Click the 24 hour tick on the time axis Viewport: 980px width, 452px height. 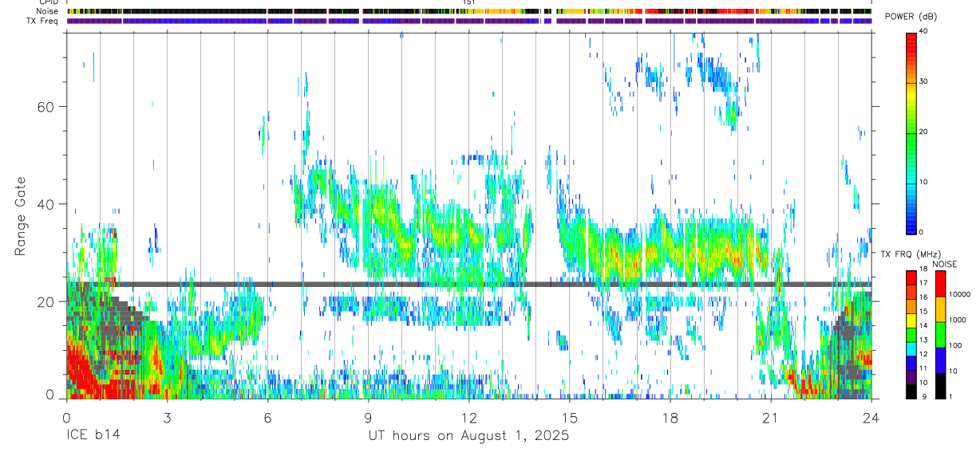[x=871, y=416]
